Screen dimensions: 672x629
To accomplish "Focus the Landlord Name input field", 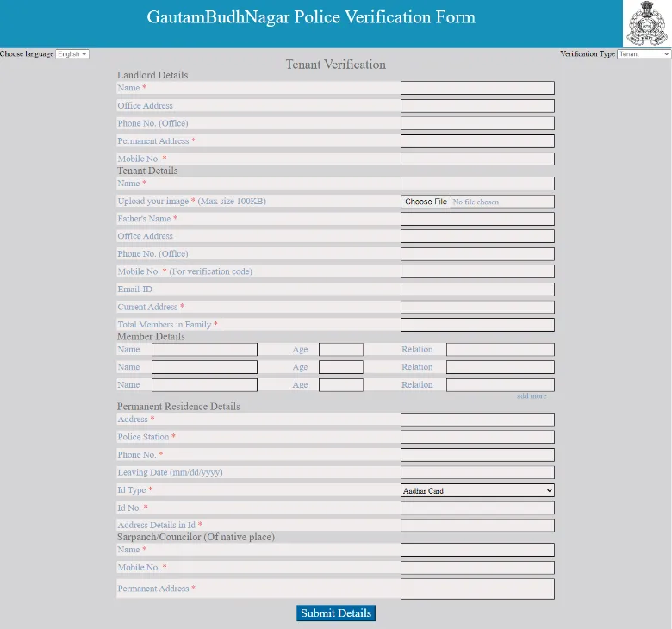I will click(x=477, y=88).
